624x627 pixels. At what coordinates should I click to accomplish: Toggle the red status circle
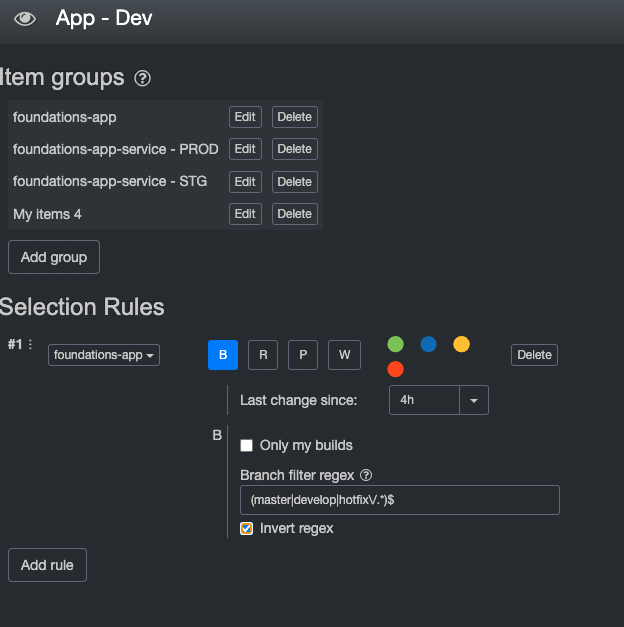[x=396, y=370]
